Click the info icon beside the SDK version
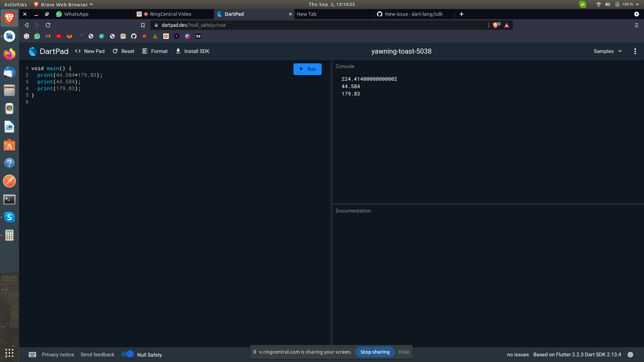Screen dimensions: 644x362 tap(630, 355)
